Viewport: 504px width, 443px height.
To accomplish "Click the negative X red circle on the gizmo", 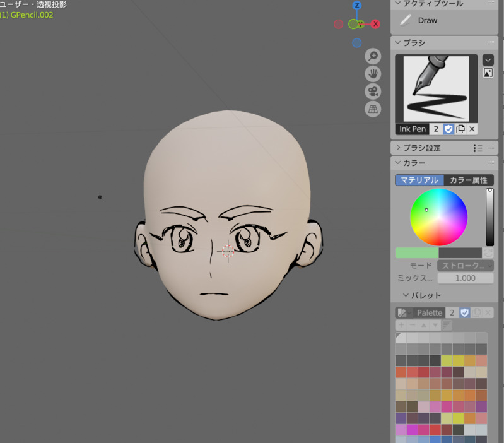I will tap(339, 24).
